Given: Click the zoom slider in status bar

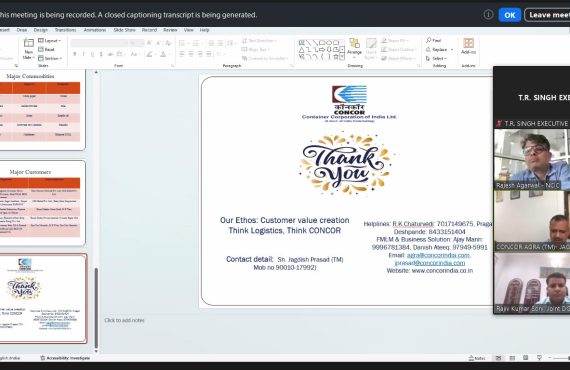Looking at the screenshot, I should point(559,358).
